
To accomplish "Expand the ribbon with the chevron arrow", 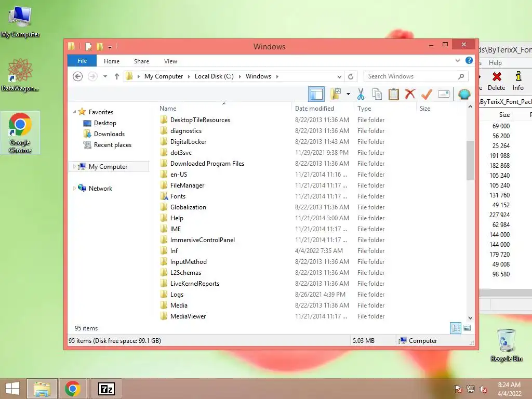I will pos(458,61).
